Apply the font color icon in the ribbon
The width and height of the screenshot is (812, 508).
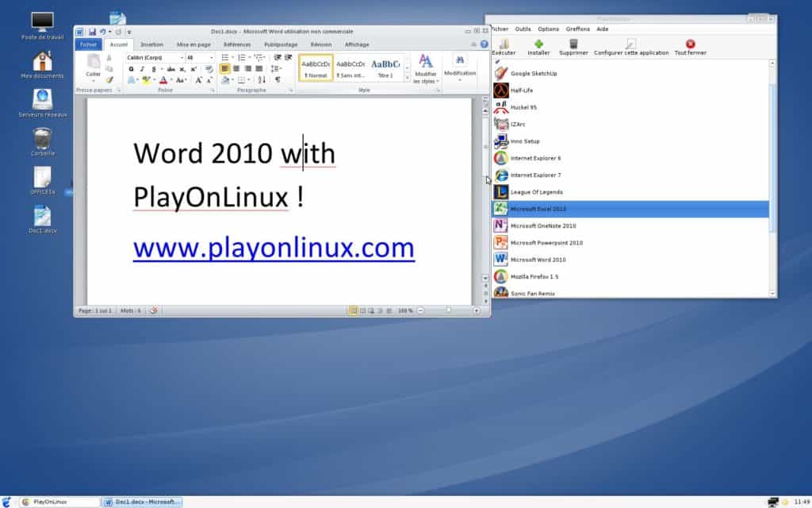[163, 80]
